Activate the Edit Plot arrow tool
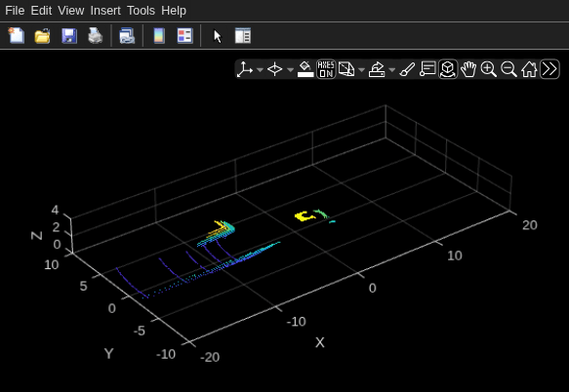 [x=217, y=36]
